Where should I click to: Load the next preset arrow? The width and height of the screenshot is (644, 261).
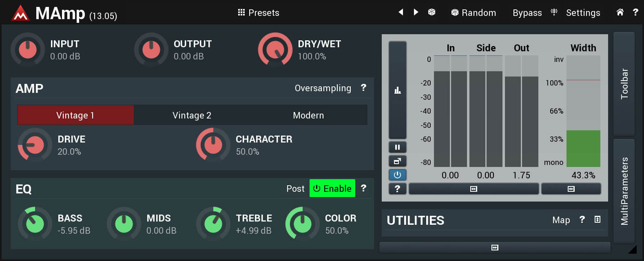pyautogui.click(x=416, y=12)
